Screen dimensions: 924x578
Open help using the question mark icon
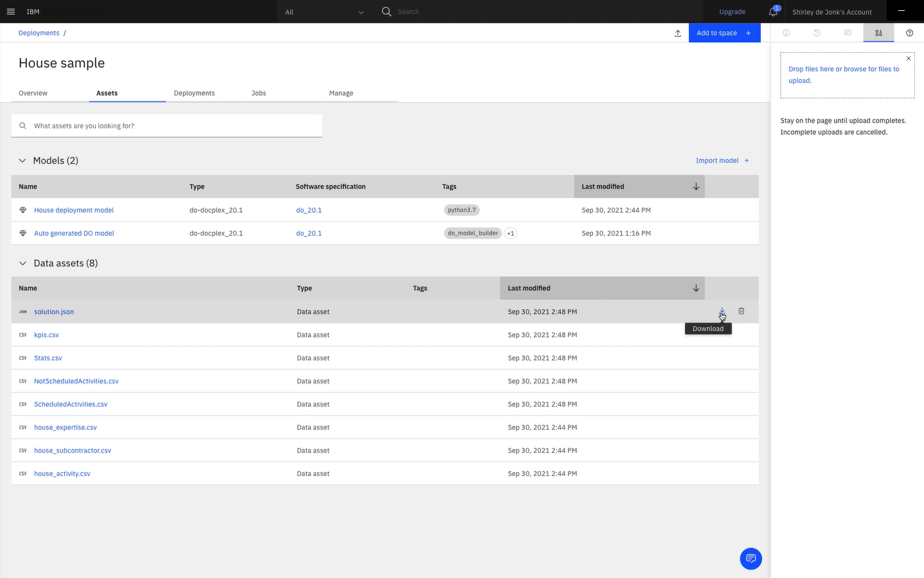[x=909, y=33]
